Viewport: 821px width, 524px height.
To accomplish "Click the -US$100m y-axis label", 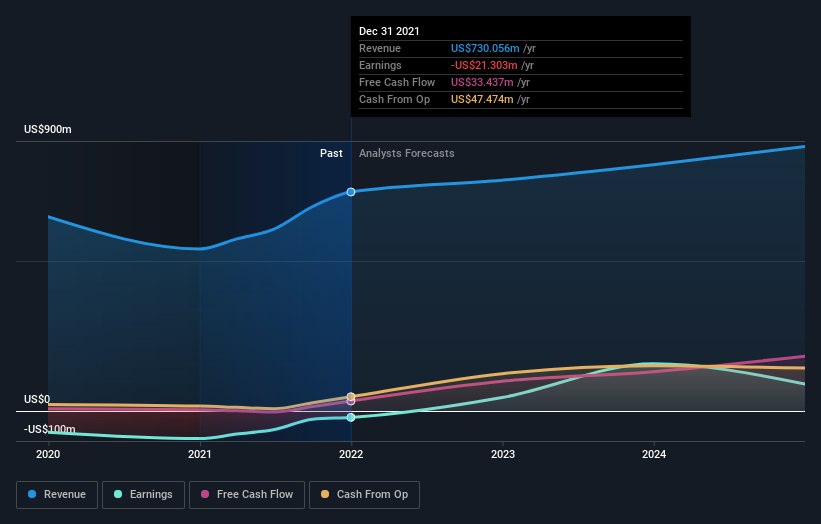I will 50,429.
